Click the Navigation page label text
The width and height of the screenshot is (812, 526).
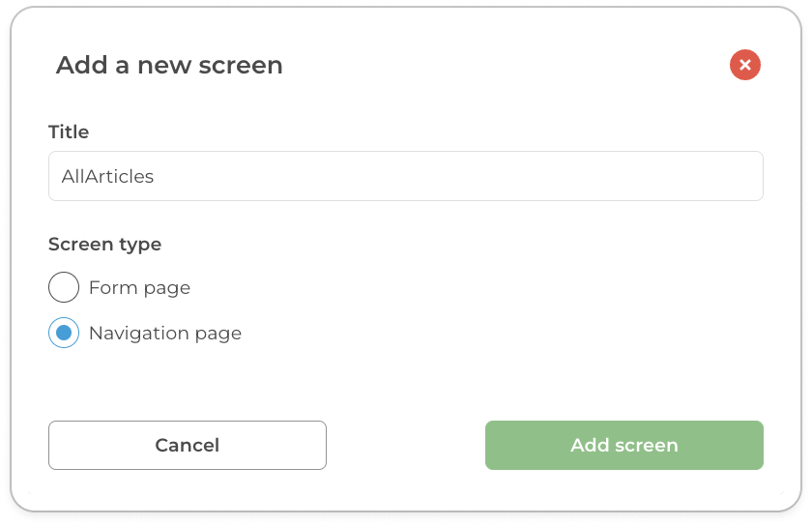164,334
